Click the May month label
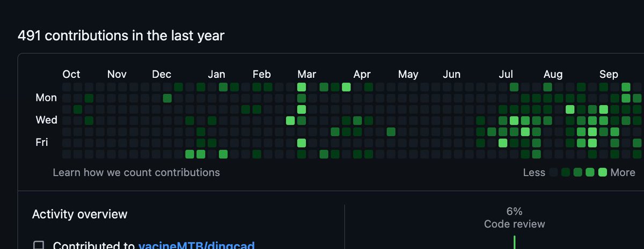Viewport: 644px width, 249px height. tap(408, 74)
